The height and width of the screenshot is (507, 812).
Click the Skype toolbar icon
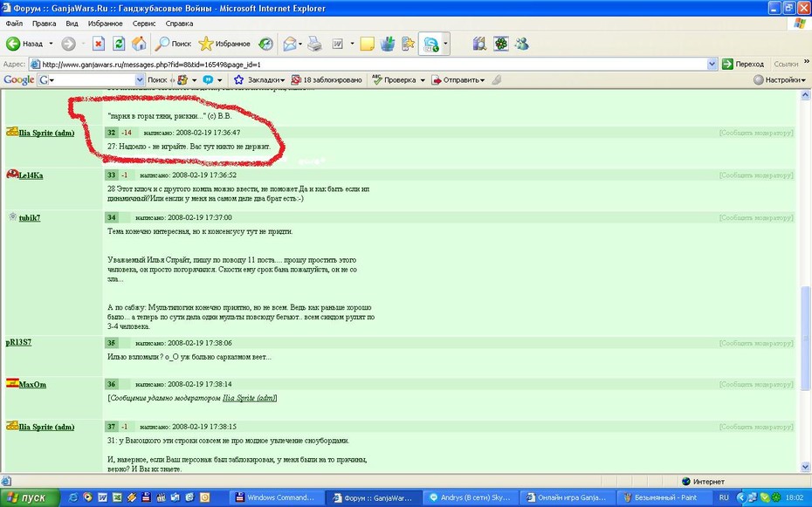430,45
